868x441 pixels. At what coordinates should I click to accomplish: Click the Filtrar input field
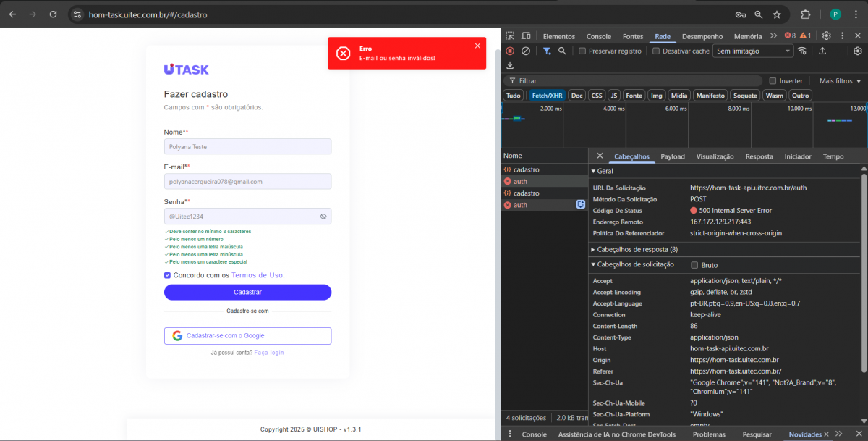pos(637,81)
